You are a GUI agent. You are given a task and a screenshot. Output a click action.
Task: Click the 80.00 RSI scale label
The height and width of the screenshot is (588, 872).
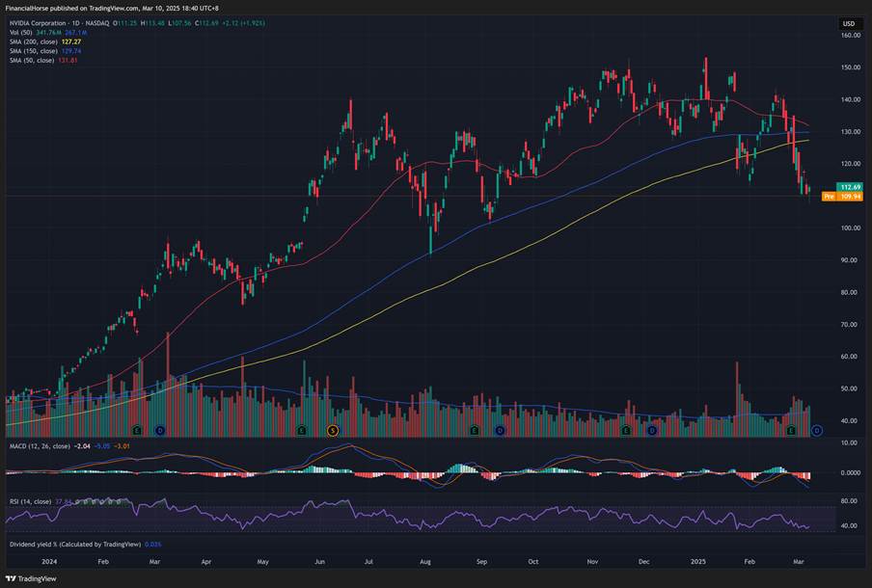click(x=850, y=501)
